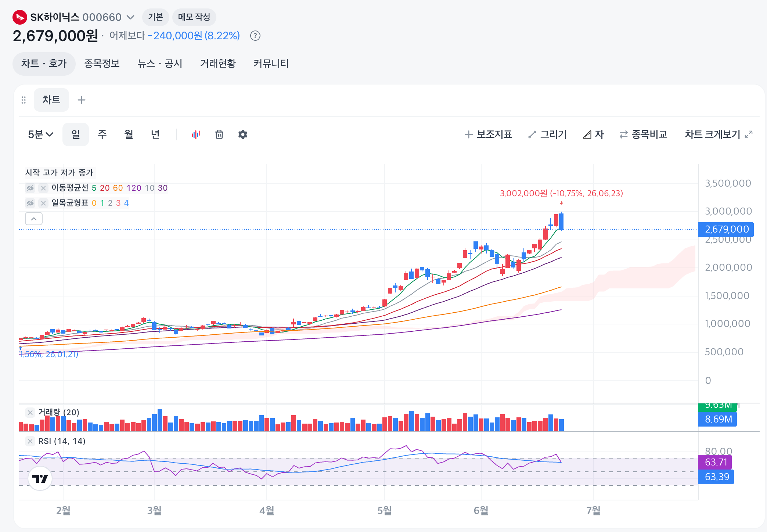Open the 5분 interval dropdown
Image resolution: width=767 pixels, height=532 pixels.
click(41, 134)
